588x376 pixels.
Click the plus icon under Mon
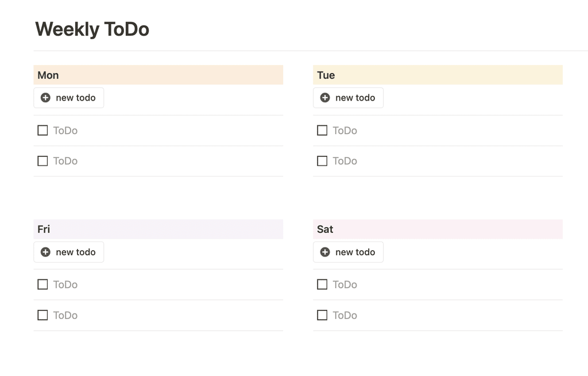click(45, 98)
